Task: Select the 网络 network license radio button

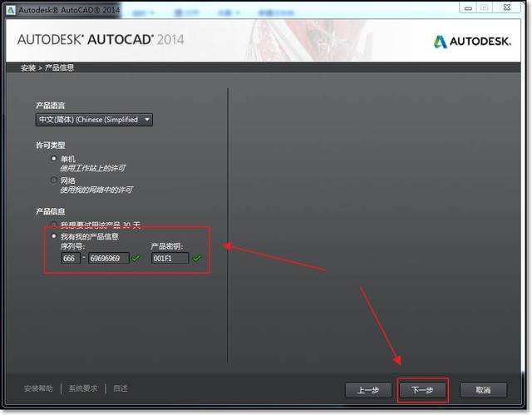Action: [53, 180]
